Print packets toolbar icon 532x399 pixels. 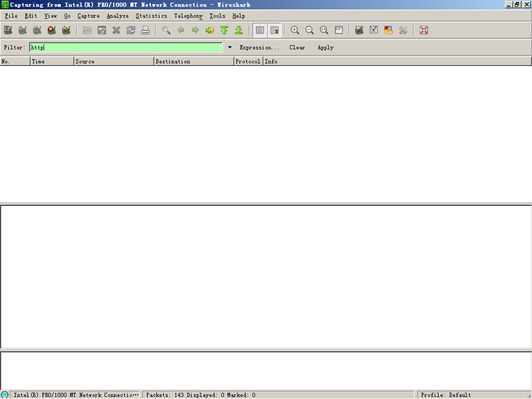coord(145,30)
